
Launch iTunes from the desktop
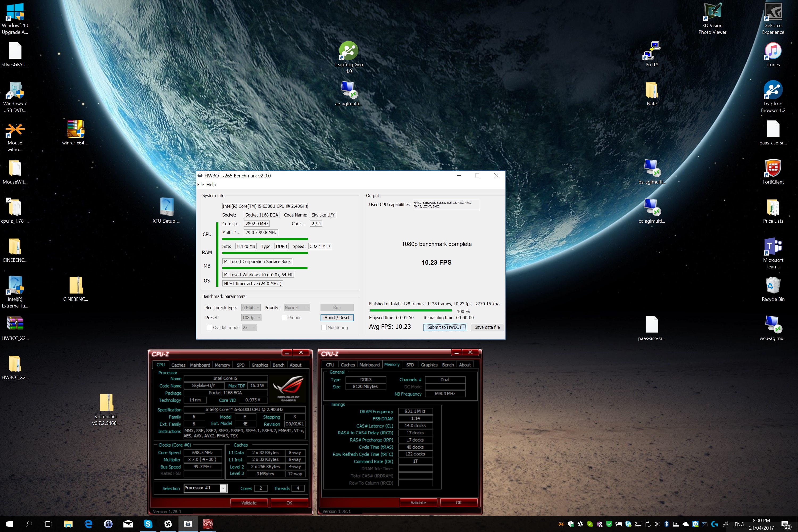773,54
